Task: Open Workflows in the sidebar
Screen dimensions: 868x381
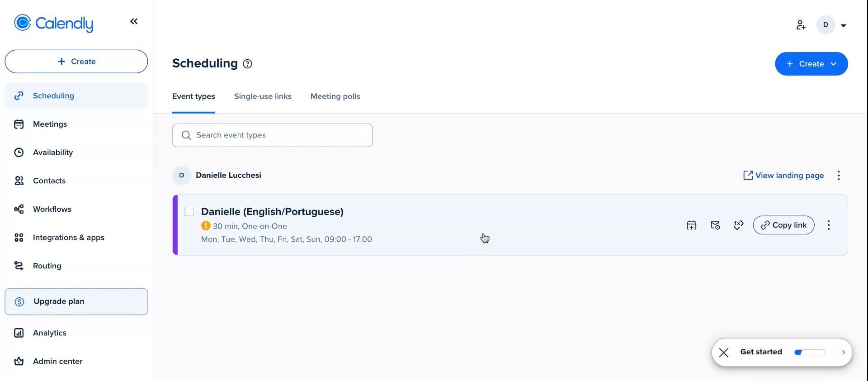Action: tap(76, 209)
